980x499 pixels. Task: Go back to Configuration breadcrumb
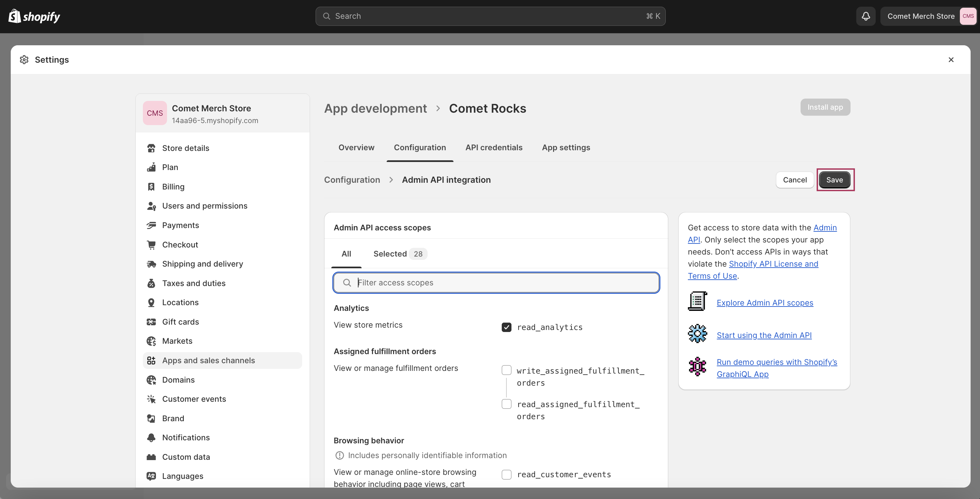(x=352, y=180)
